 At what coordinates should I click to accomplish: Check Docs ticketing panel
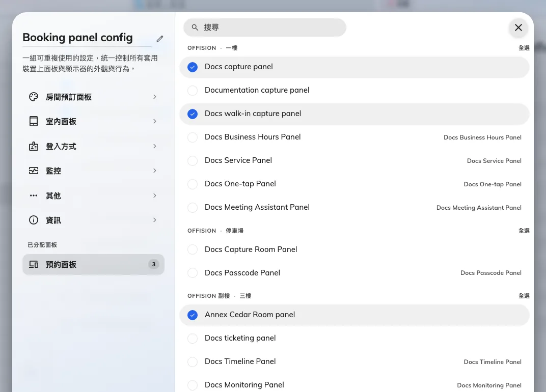[x=193, y=339]
